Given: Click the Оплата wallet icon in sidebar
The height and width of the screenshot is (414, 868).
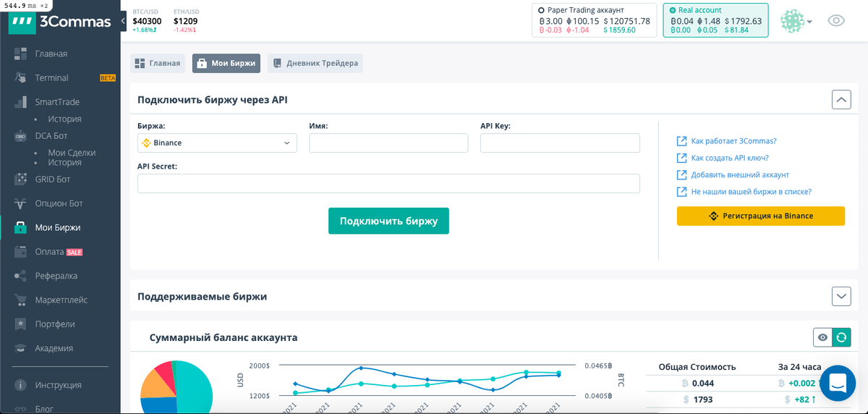Looking at the screenshot, I should pyautogui.click(x=21, y=252).
